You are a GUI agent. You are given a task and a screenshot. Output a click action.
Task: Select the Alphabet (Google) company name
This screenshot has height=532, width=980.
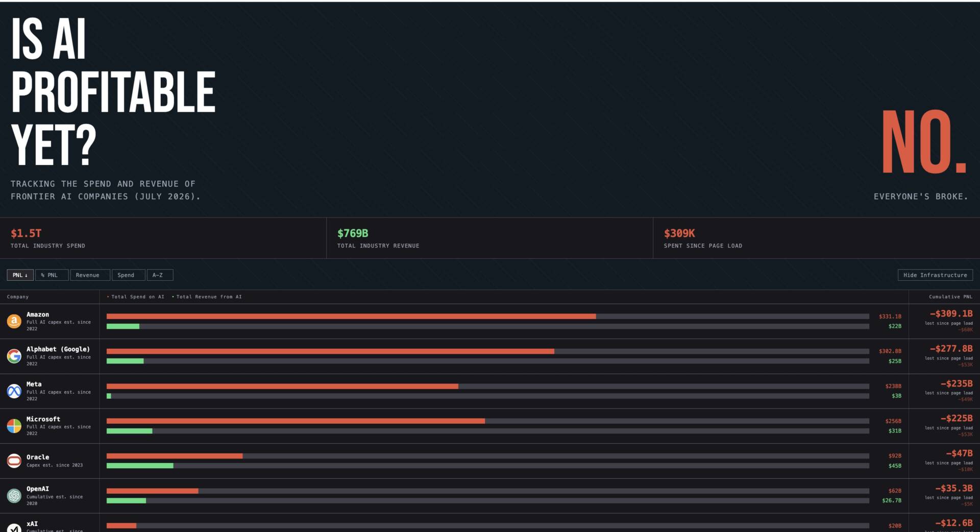click(x=58, y=349)
